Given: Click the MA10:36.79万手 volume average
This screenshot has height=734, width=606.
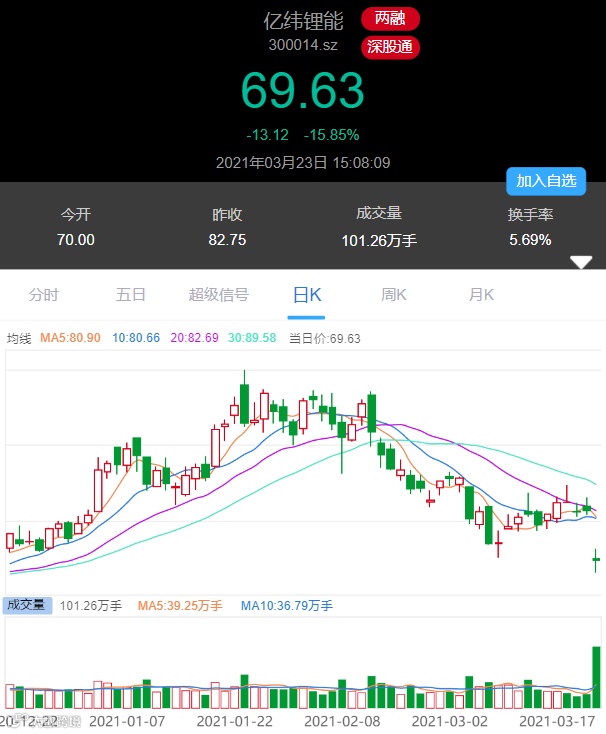Looking at the screenshot, I should pos(286,606).
